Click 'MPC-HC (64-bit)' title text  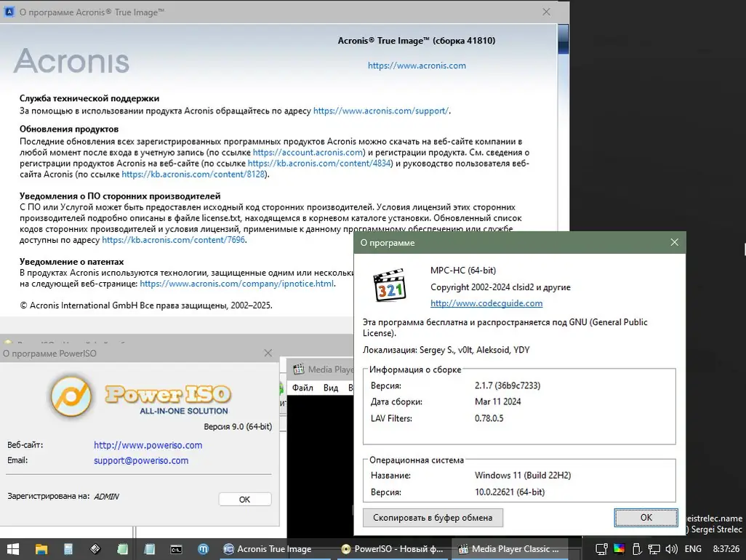[x=463, y=271]
